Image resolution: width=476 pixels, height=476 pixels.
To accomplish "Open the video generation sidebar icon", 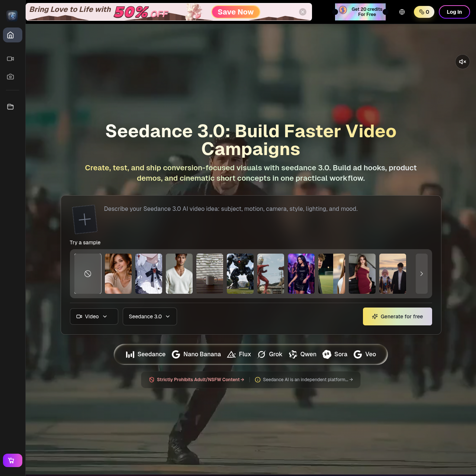I will (x=10, y=59).
